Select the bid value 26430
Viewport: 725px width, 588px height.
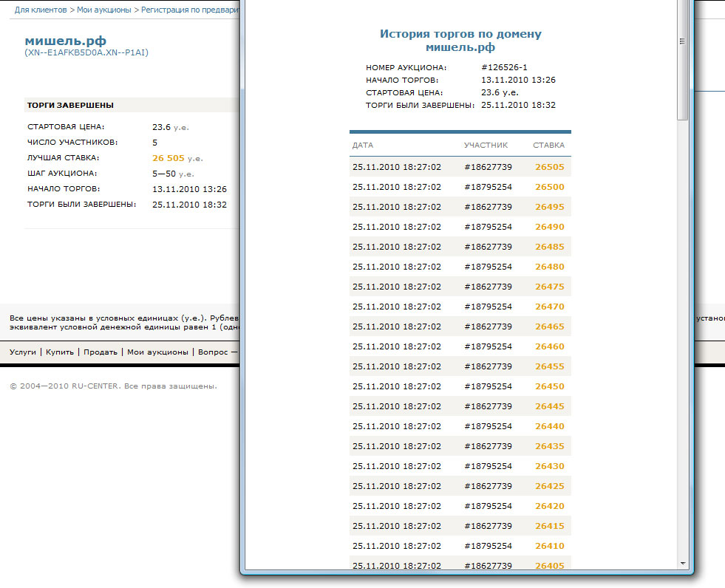pyautogui.click(x=550, y=466)
